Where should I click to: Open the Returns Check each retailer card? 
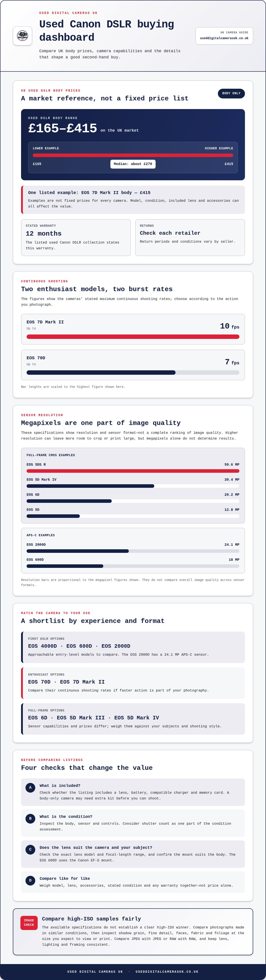[x=190, y=237]
